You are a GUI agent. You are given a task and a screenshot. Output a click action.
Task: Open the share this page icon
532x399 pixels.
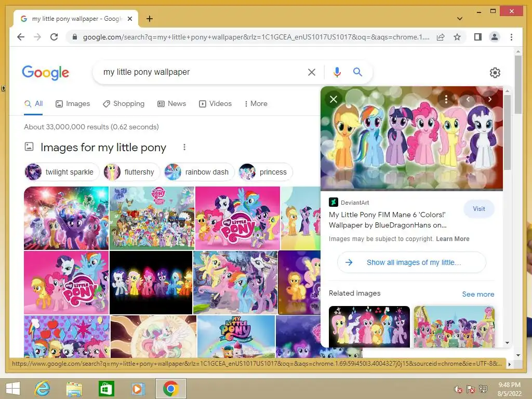(x=441, y=37)
